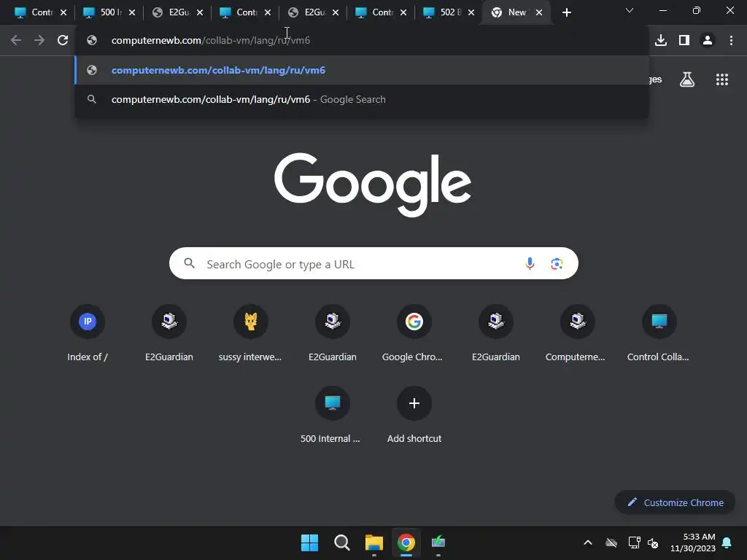Open 'sussy interwe...' shortcut
The width and height of the screenshot is (747, 560).
point(251,333)
